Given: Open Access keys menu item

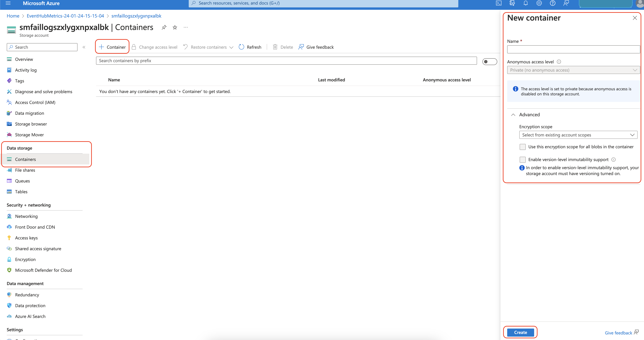Looking at the screenshot, I should 26,238.
